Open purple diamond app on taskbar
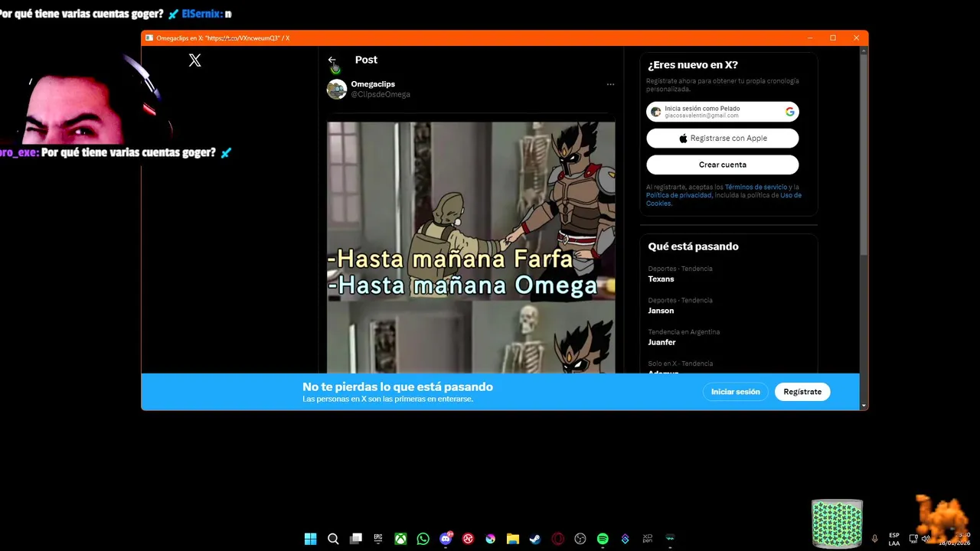980x551 pixels. (x=625, y=539)
